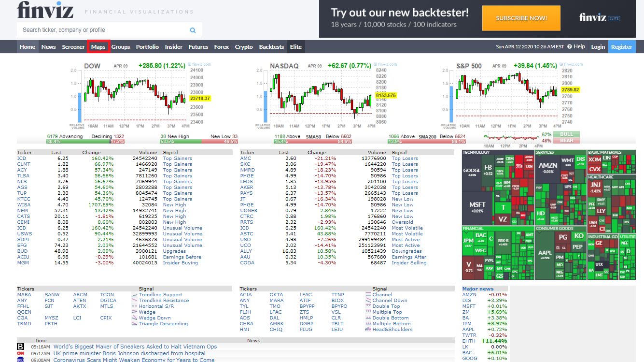Open the Insider page
The image size is (644, 362).
pyautogui.click(x=174, y=47)
